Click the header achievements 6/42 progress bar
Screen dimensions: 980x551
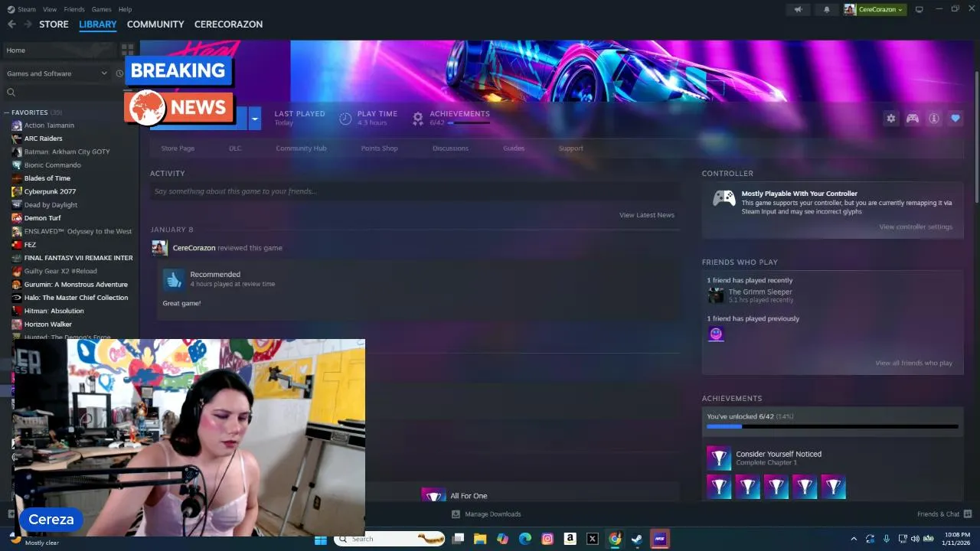click(469, 122)
